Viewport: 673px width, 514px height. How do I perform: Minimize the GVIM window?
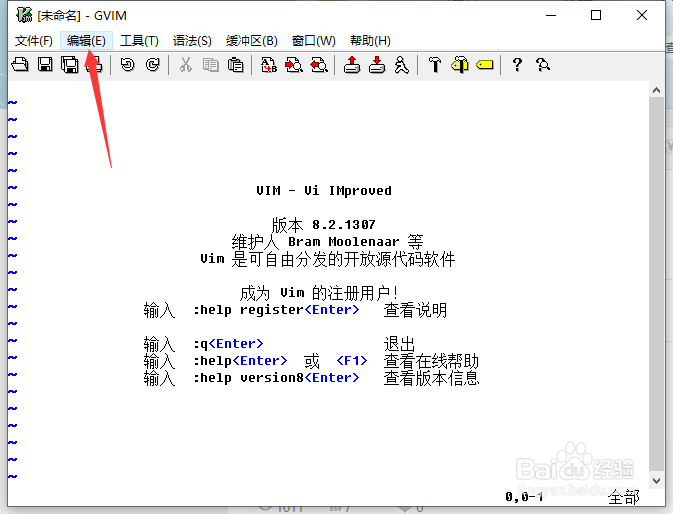551,15
